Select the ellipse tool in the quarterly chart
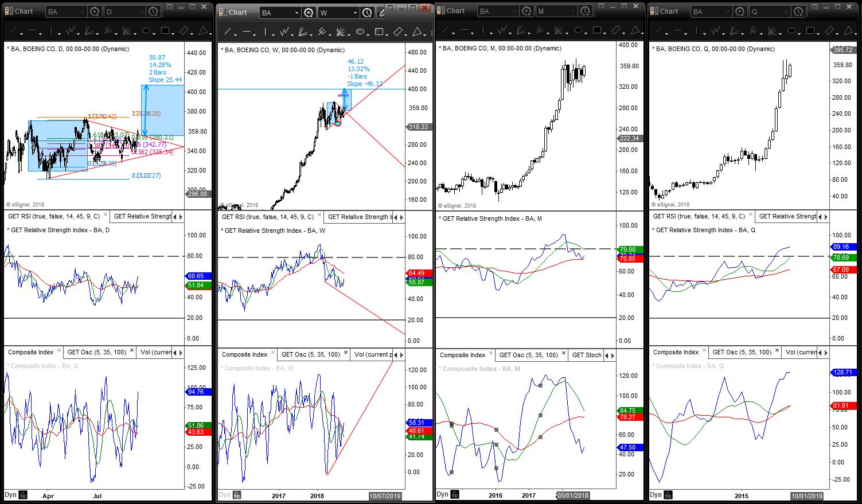The image size is (862, 504). (x=791, y=30)
